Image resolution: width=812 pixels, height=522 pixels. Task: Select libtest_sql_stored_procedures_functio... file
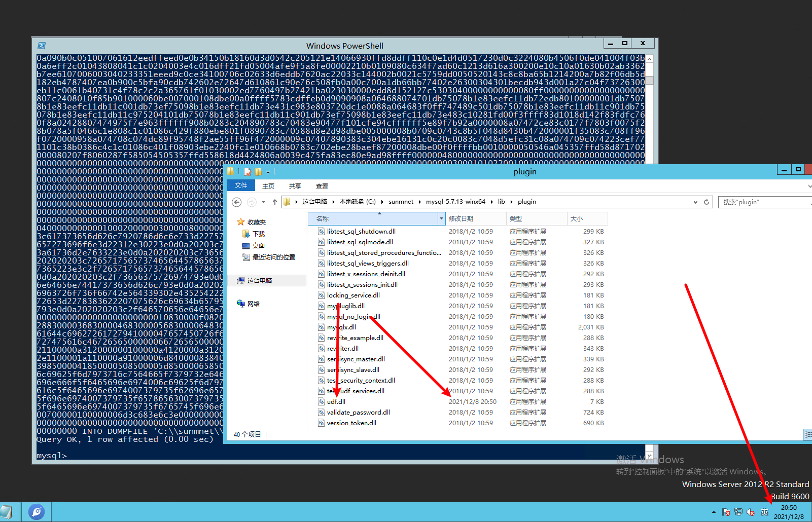[x=384, y=252]
